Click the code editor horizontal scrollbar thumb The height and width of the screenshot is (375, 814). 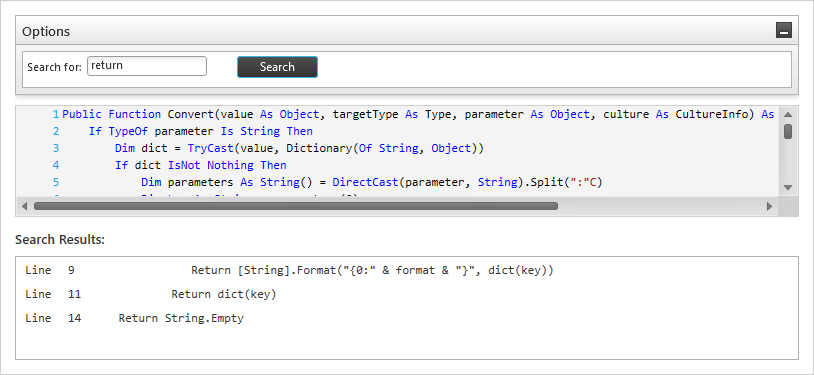pos(296,206)
